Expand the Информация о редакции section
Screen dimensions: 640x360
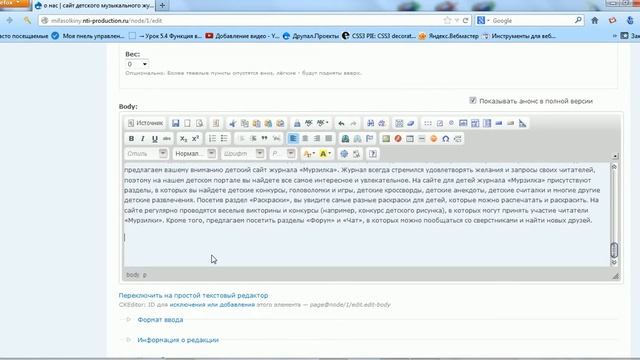coord(178,340)
